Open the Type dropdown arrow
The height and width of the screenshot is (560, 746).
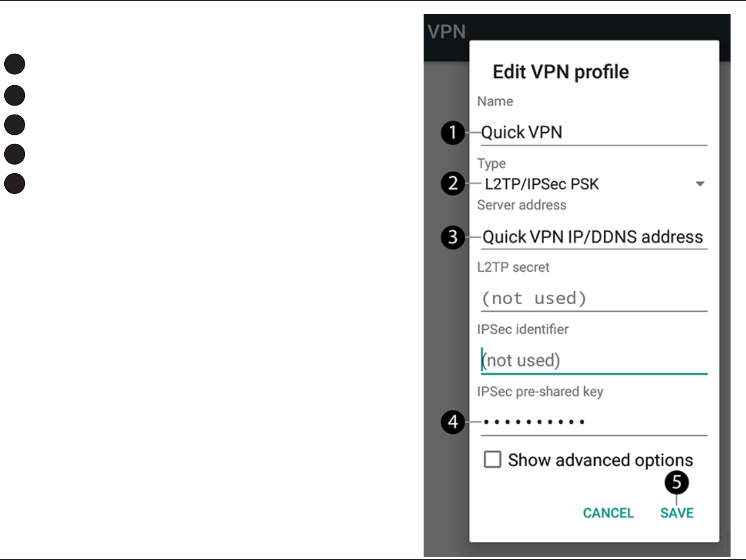(700, 184)
